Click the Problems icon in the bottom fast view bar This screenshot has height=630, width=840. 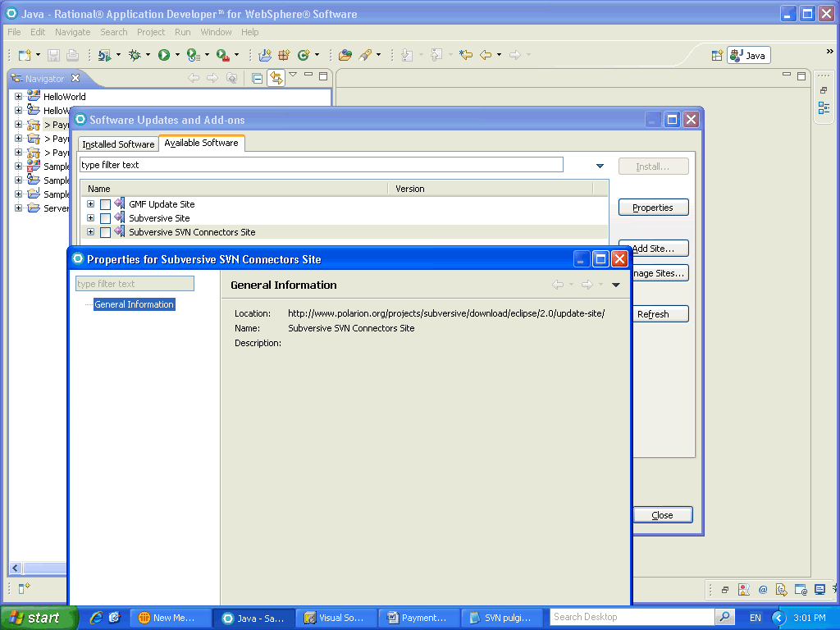pos(743,590)
